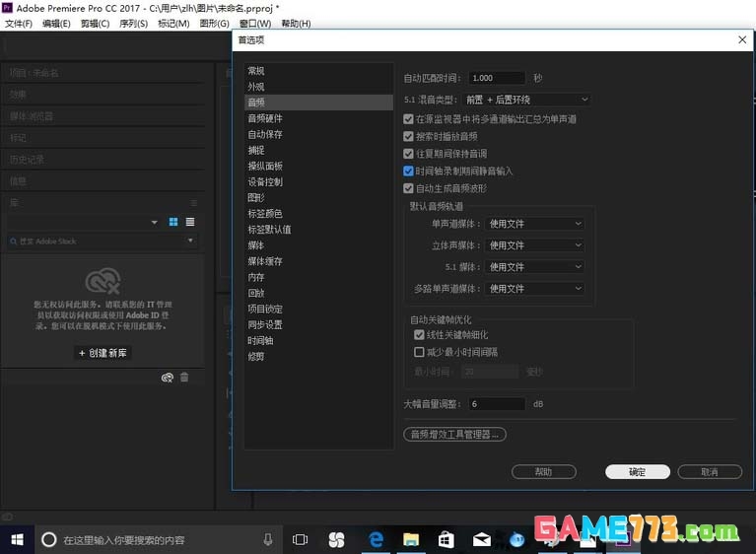Select 常规 preferences category
Image resolution: width=756 pixels, height=554 pixels.
coord(318,71)
